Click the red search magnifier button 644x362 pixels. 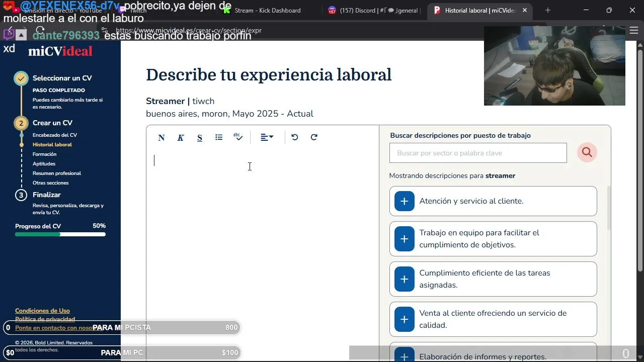pos(587,152)
